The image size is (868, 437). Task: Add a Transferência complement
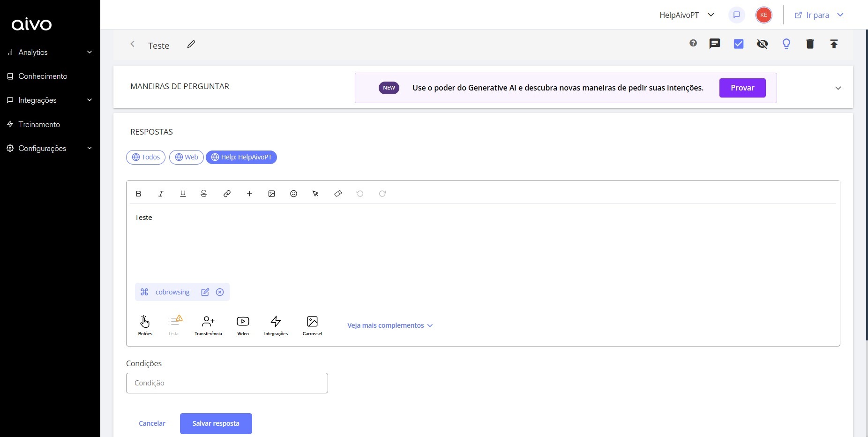208,325
